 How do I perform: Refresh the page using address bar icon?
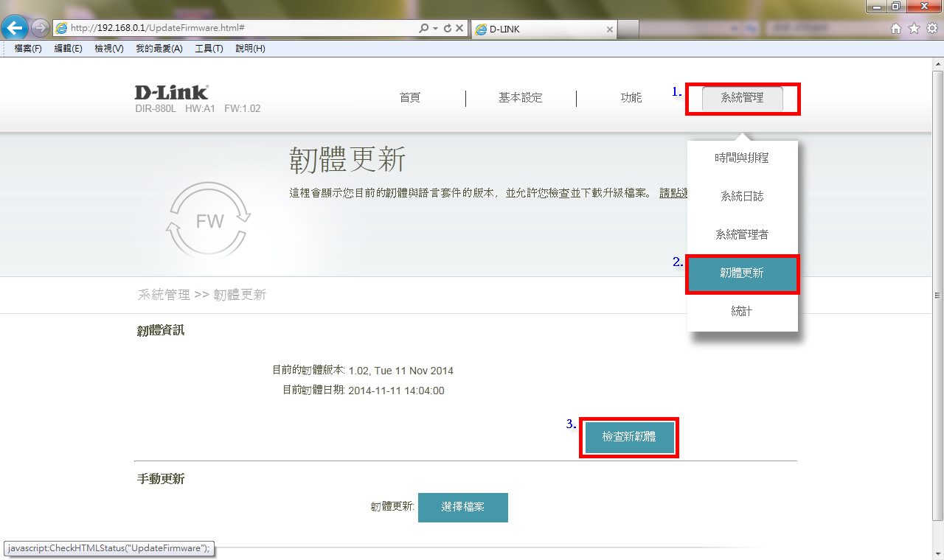click(x=447, y=28)
